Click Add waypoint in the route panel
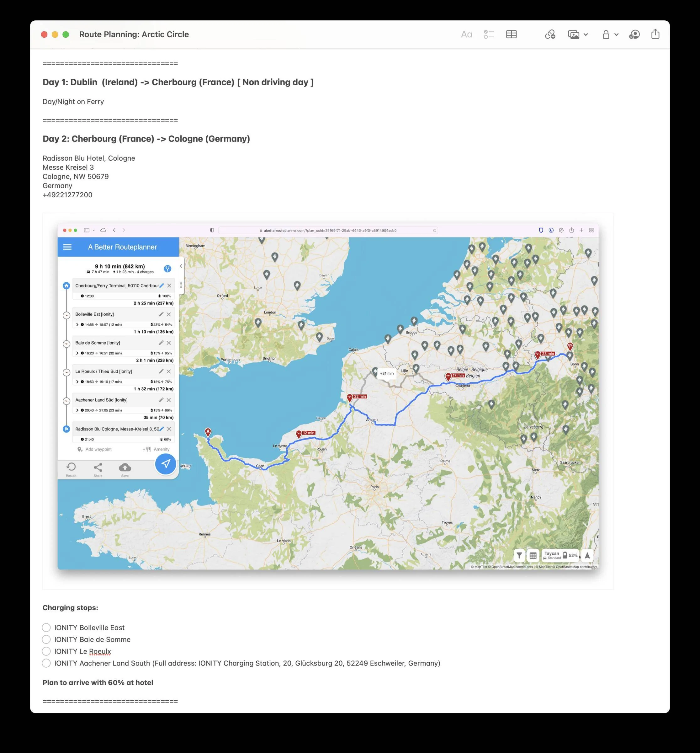 (95, 449)
